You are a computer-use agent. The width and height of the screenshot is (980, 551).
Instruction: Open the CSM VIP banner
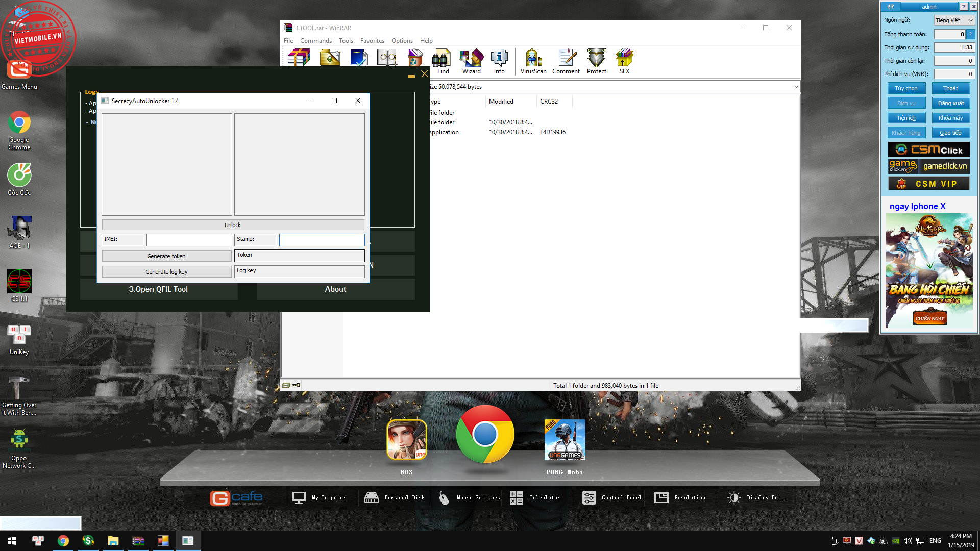click(929, 184)
